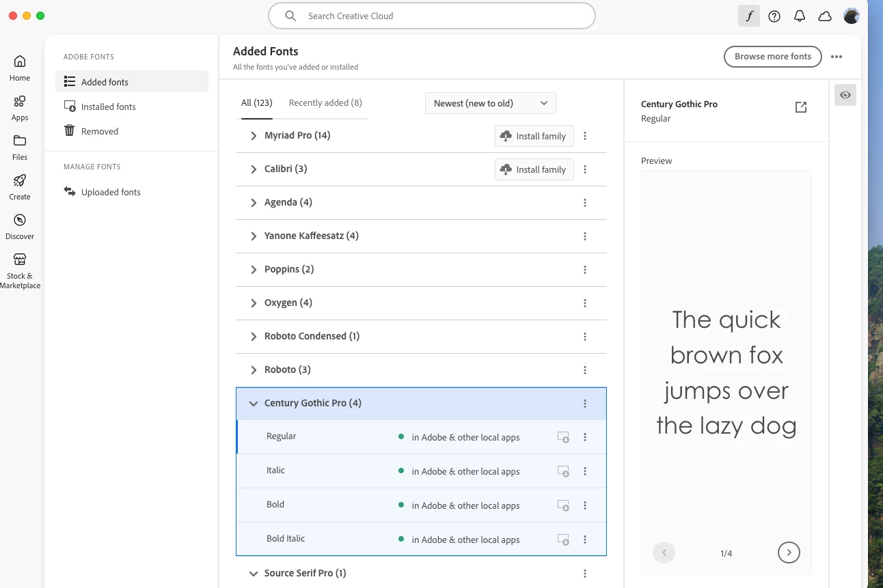Select Installed fonts in sidebar
Image resolution: width=883 pixels, height=588 pixels.
[x=132, y=107]
